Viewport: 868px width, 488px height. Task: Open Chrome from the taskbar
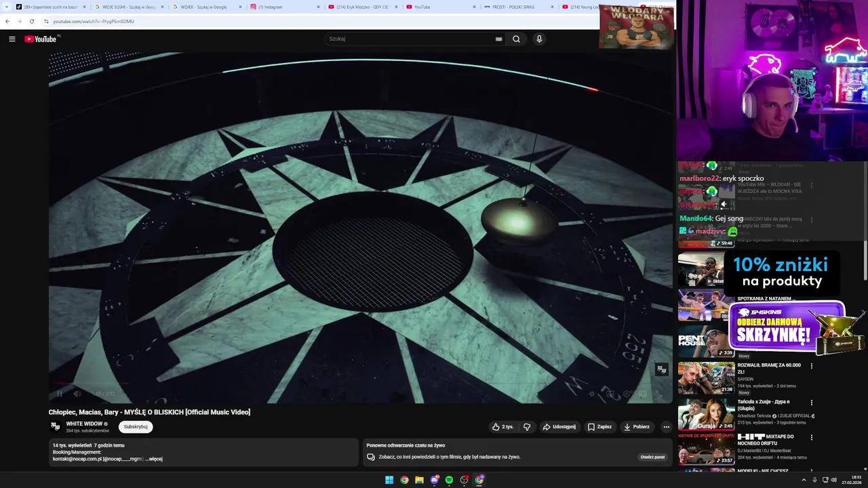404,480
